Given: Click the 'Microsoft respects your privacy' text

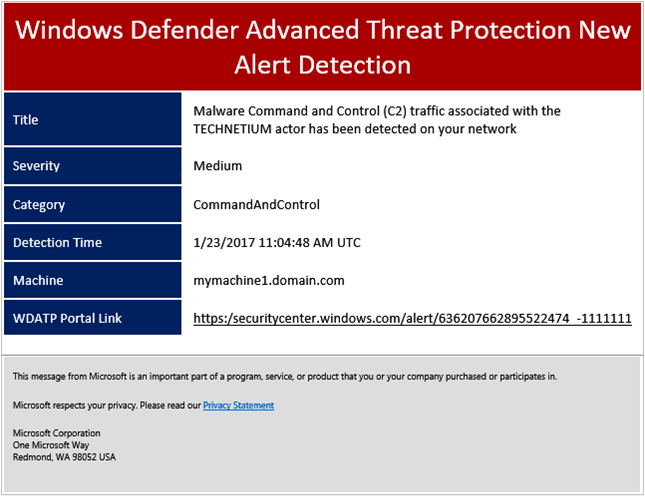Looking at the screenshot, I should pos(106,405).
